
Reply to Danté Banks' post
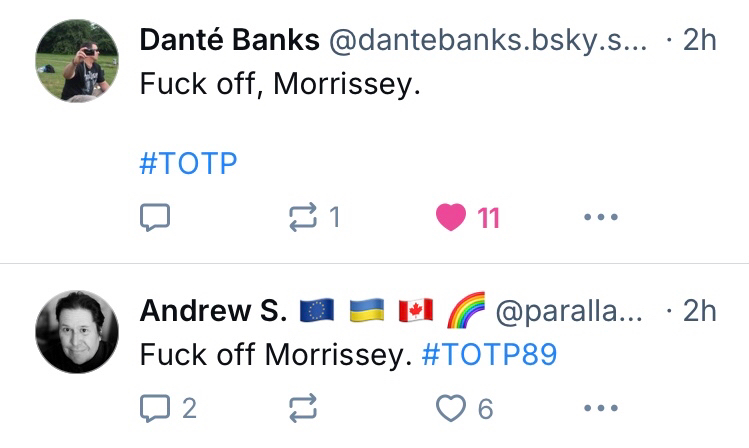pyautogui.click(x=156, y=217)
